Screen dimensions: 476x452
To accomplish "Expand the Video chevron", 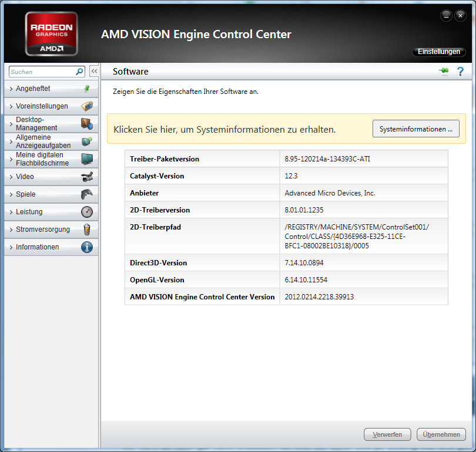I will click(11, 177).
